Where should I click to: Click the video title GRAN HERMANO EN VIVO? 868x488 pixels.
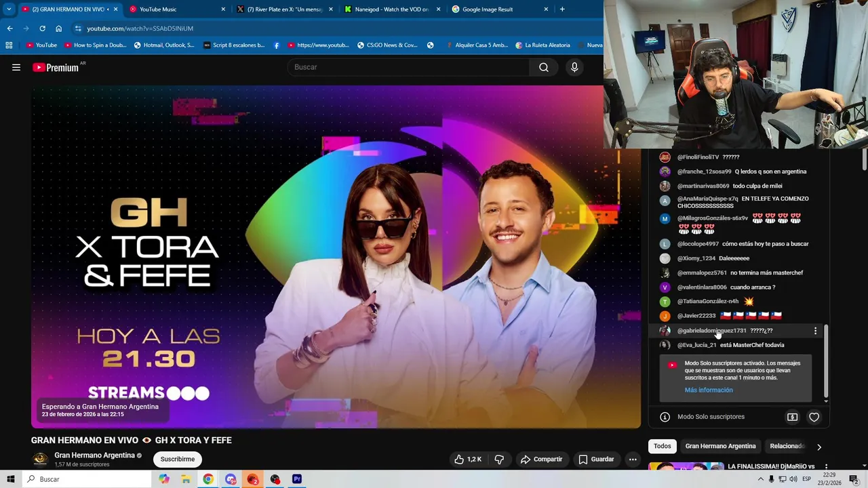[132, 441]
